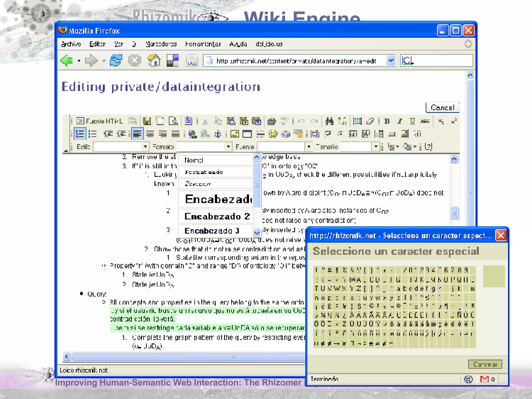Click the insert Text Field icon
Screen dimensions: 532x399
click(353, 134)
